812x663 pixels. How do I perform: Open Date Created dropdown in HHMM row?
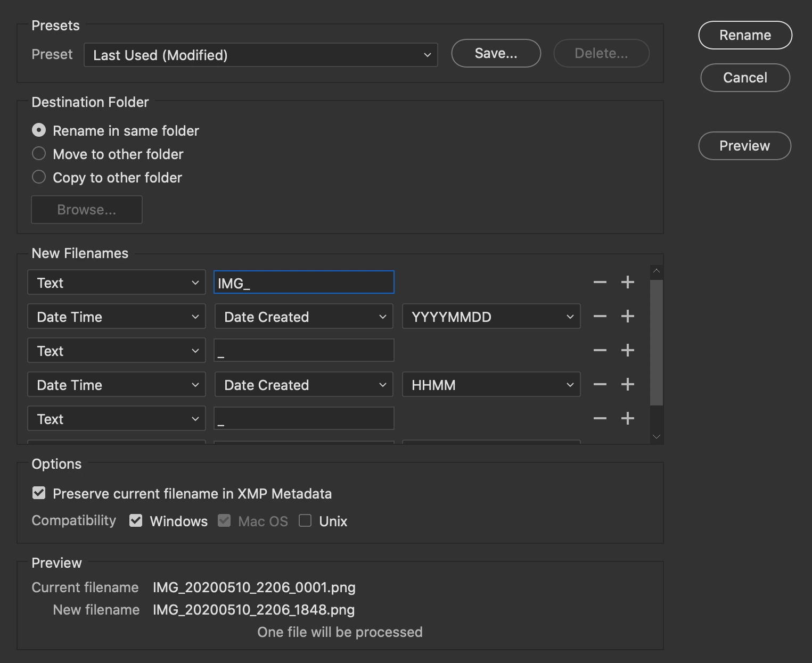[304, 385]
